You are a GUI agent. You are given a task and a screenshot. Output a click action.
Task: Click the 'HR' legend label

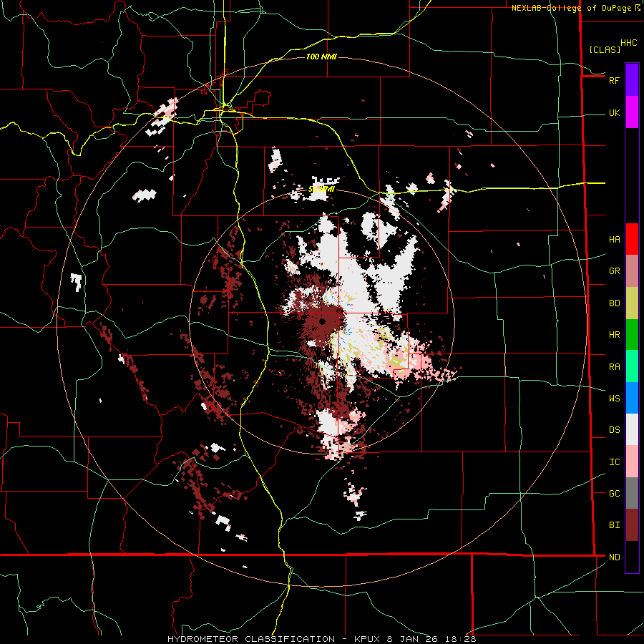[x=614, y=335]
